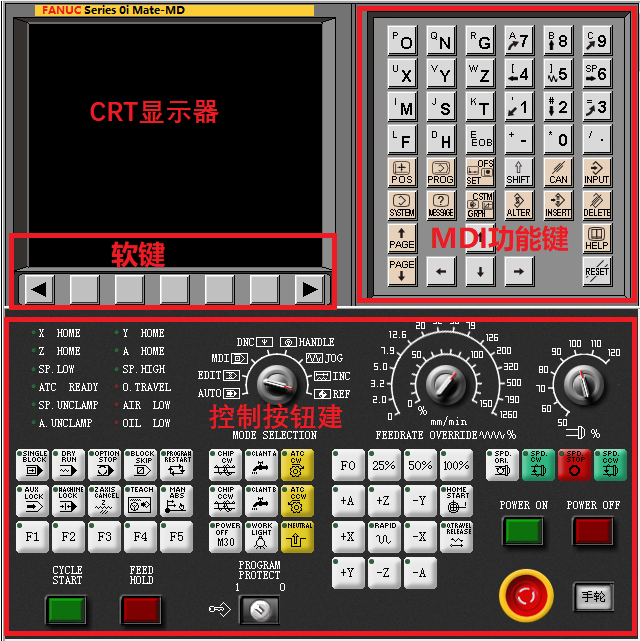Screen dimensions: 640x641
Task: Toggle AUX LOCK button
Action: click(x=32, y=501)
